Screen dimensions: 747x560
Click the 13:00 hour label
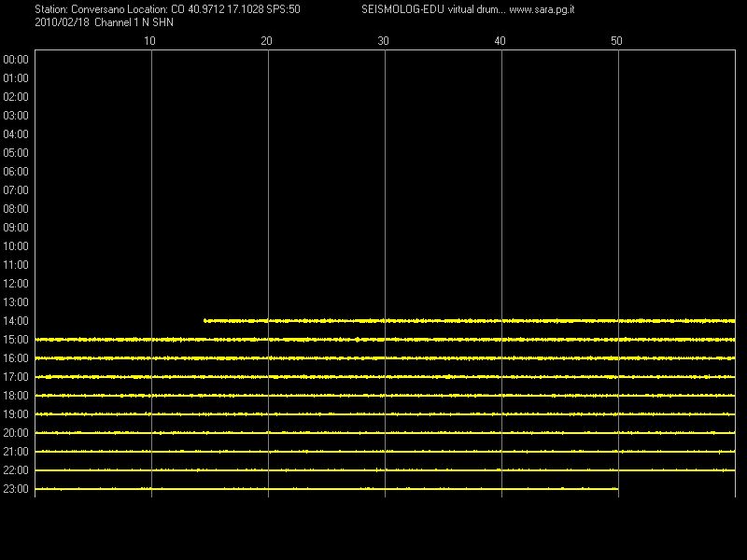[16, 302]
